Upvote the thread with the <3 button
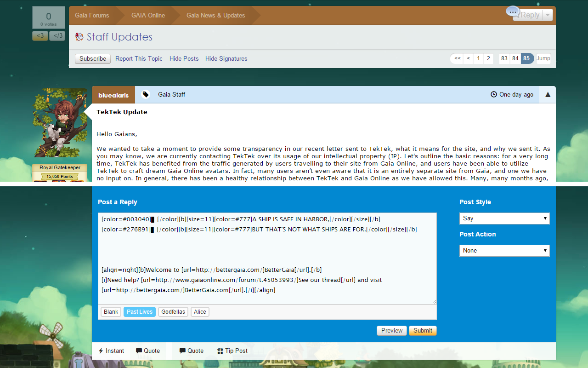Screen dimensions: 588x368 coord(40,36)
